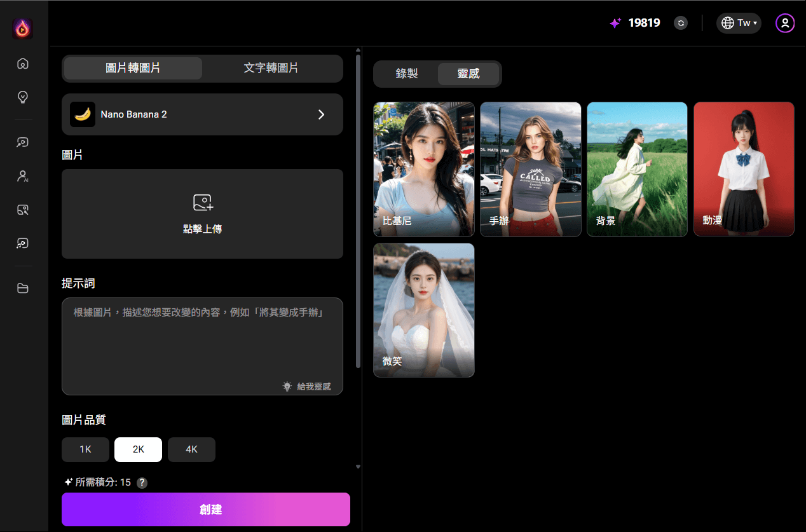Click the scroll down arrow of left panel

tap(358, 467)
